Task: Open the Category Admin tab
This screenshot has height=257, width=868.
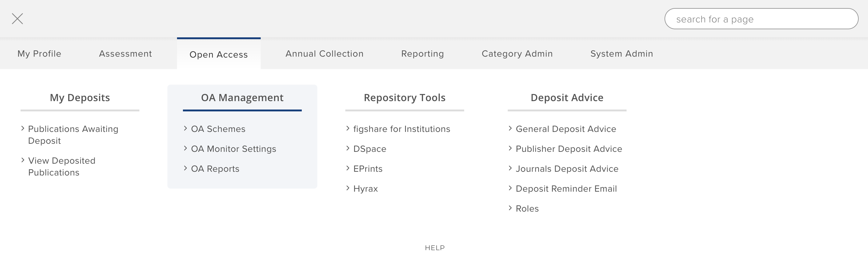Action: coord(517,54)
